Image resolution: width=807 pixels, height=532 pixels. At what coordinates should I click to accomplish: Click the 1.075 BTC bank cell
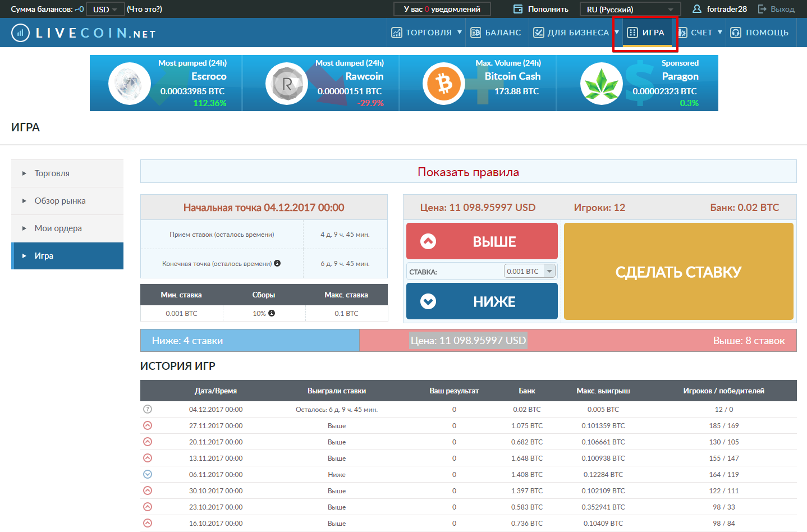coord(526,425)
